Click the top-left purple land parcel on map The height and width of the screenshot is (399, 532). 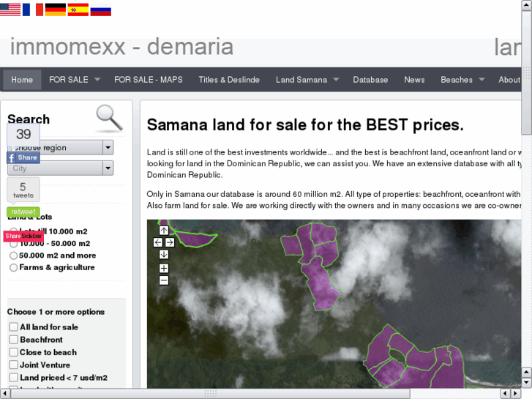[x=195, y=238]
